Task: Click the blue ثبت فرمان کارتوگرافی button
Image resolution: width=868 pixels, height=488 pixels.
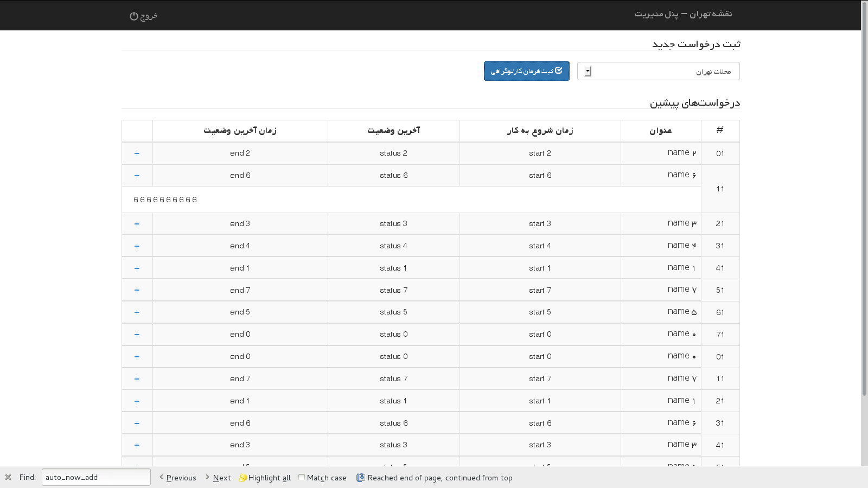Action: [x=526, y=71]
